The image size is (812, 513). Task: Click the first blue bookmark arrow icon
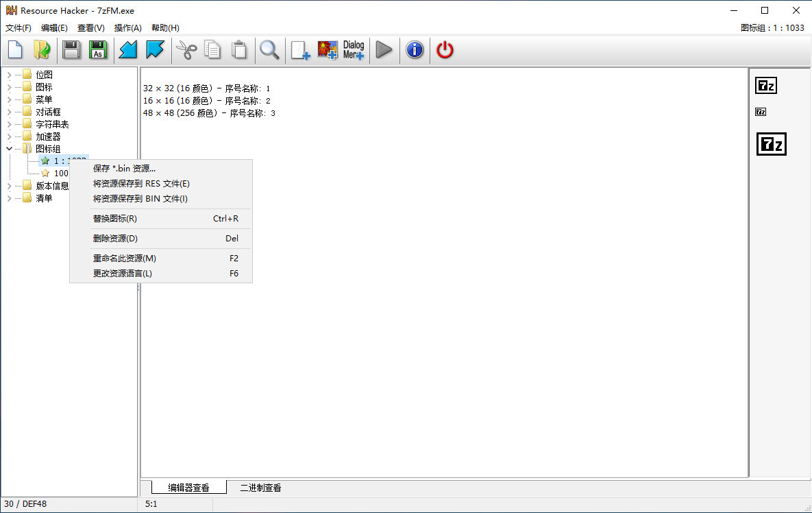pyautogui.click(x=128, y=50)
